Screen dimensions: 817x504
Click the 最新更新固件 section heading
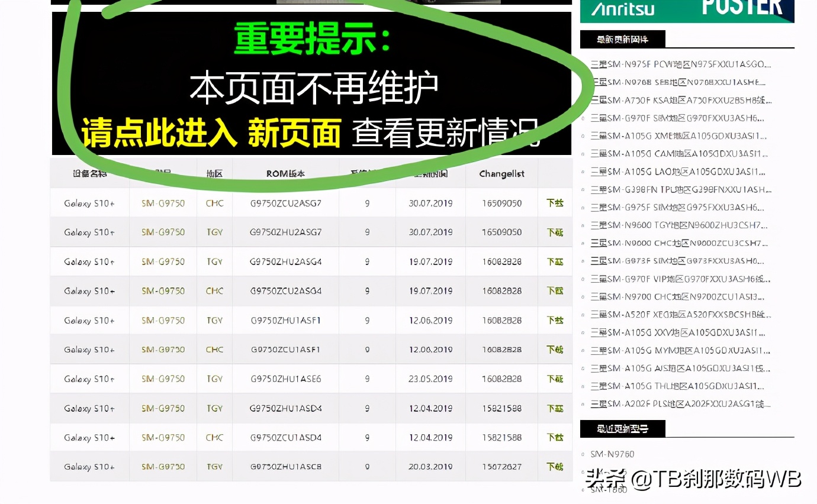click(622, 39)
